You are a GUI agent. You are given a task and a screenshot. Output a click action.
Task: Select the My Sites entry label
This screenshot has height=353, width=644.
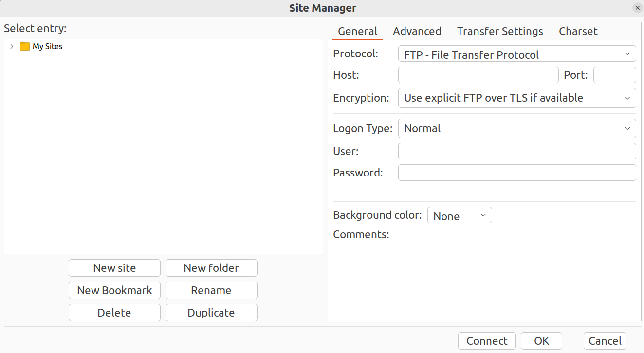click(47, 46)
